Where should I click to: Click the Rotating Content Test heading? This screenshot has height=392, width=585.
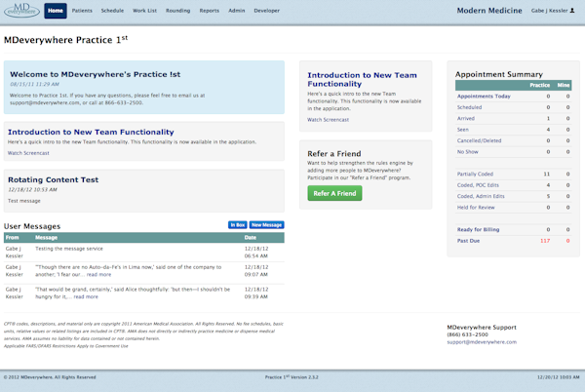click(53, 179)
